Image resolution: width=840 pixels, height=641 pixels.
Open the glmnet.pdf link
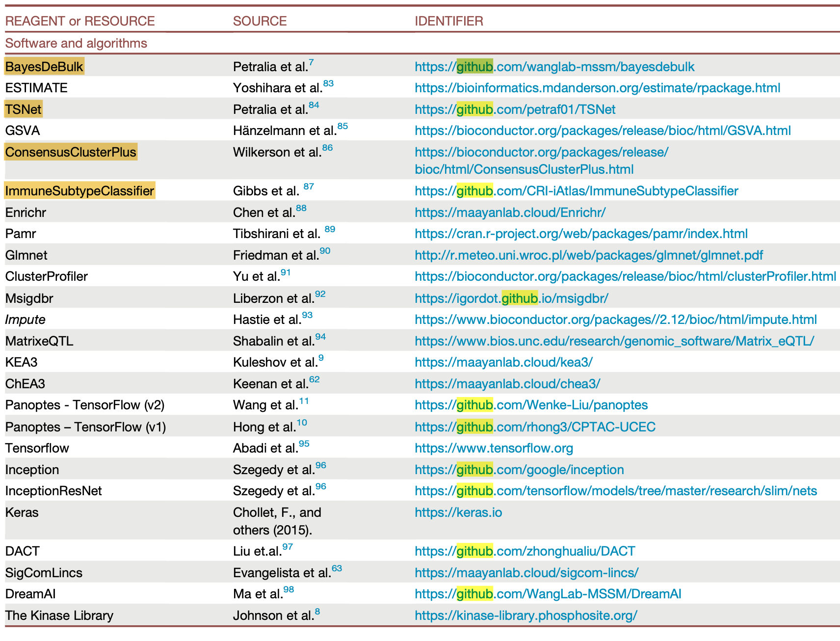[x=589, y=255]
